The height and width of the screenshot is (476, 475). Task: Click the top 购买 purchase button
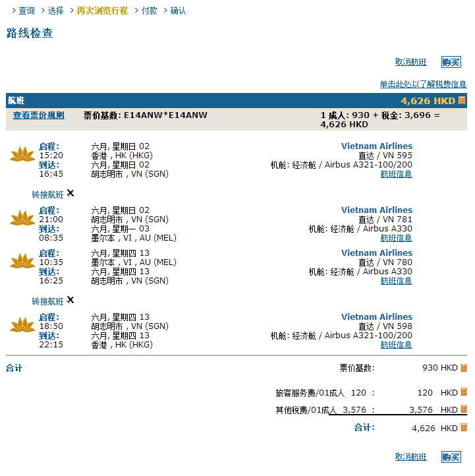(451, 62)
